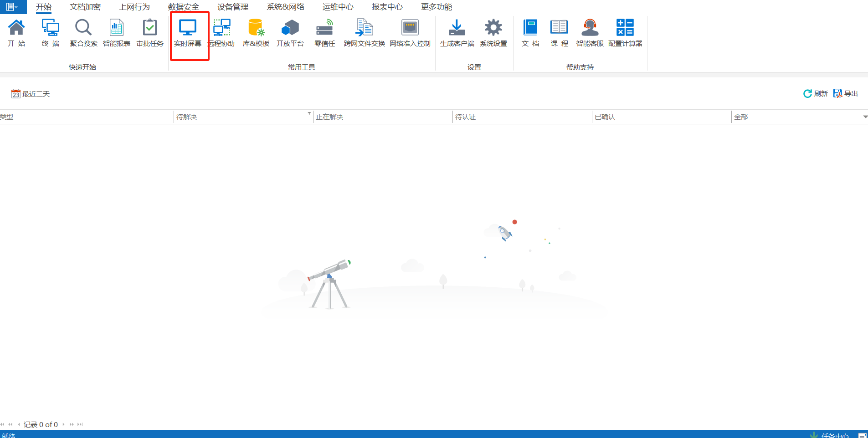Viewport: 868px width, 438px height.
Task: Go to the previous record
Action: pyautogui.click(x=19, y=424)
